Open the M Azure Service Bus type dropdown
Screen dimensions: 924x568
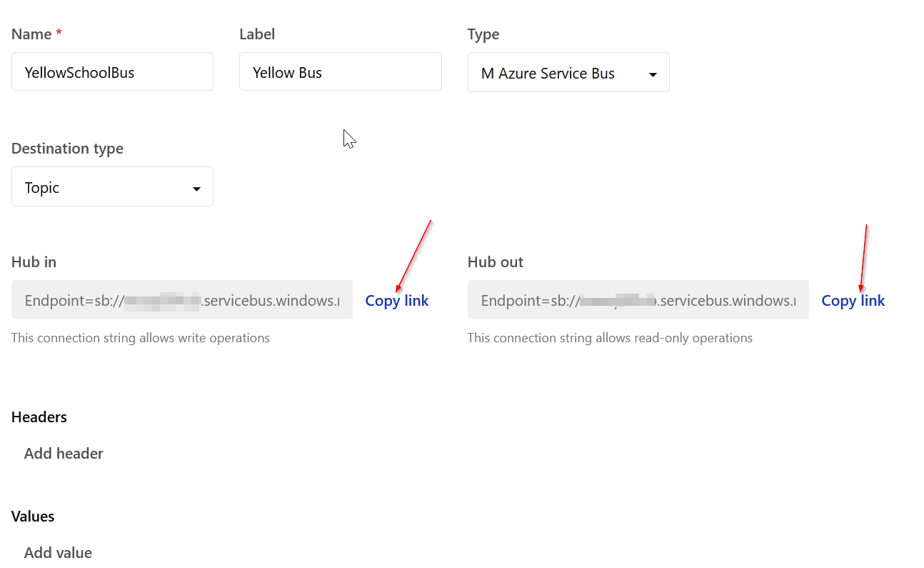[x=568, y=73]
